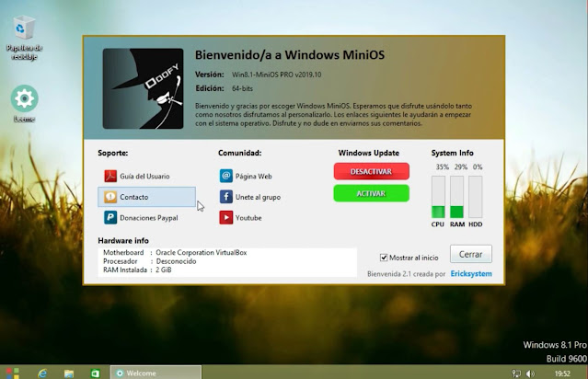588x379 pixels.
Task: Open the Facebook Unete al grupo icon
Action: pyautogui.click(x=225, y=197)
